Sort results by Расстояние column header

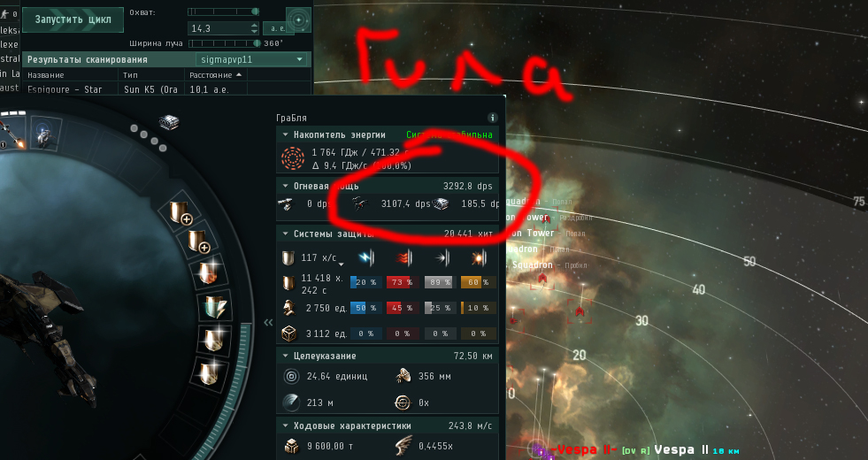[216, 74]
